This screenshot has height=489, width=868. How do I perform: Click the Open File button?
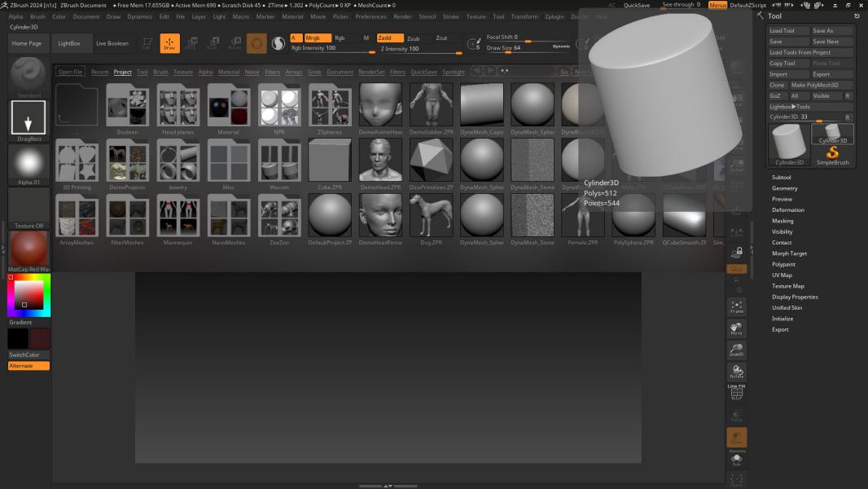coord(70,72)
